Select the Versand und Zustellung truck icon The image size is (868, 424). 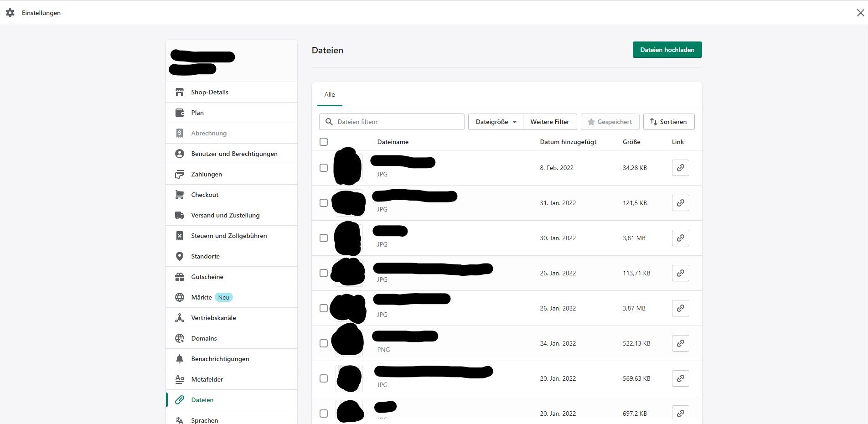point(180,215)
